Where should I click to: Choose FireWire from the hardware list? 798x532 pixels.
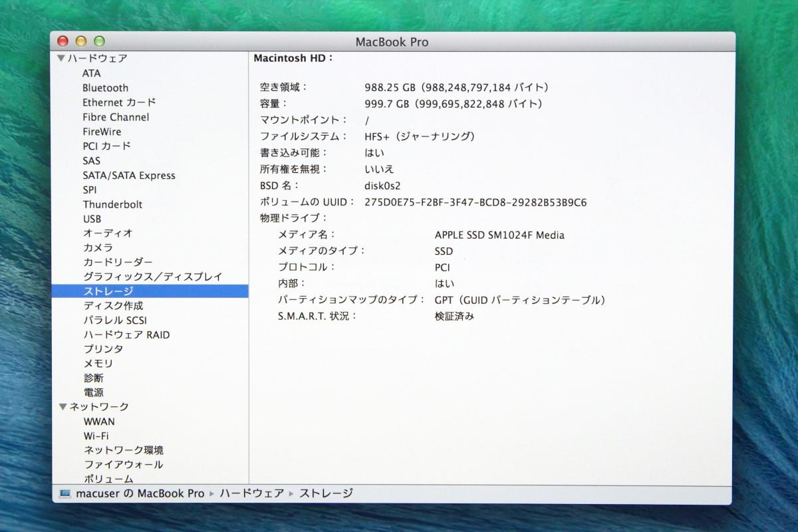click(102, 132)
